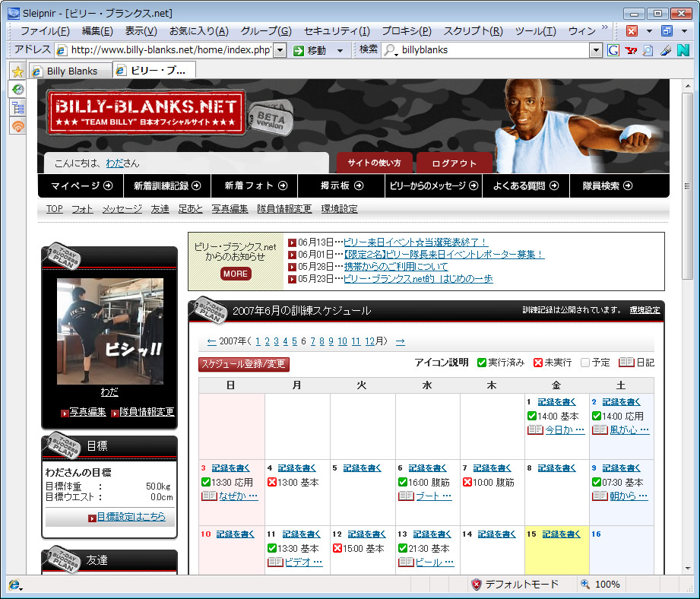The width and height of the screenshot is (700, 599).
Task: Click the security shield status bar icon
Action: click(476, 585)
